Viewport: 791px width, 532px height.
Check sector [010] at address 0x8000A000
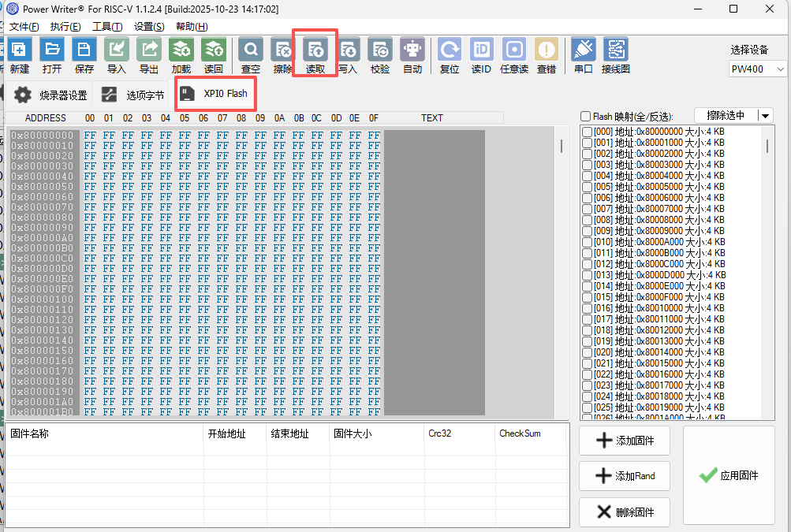[x=587, y=242]
